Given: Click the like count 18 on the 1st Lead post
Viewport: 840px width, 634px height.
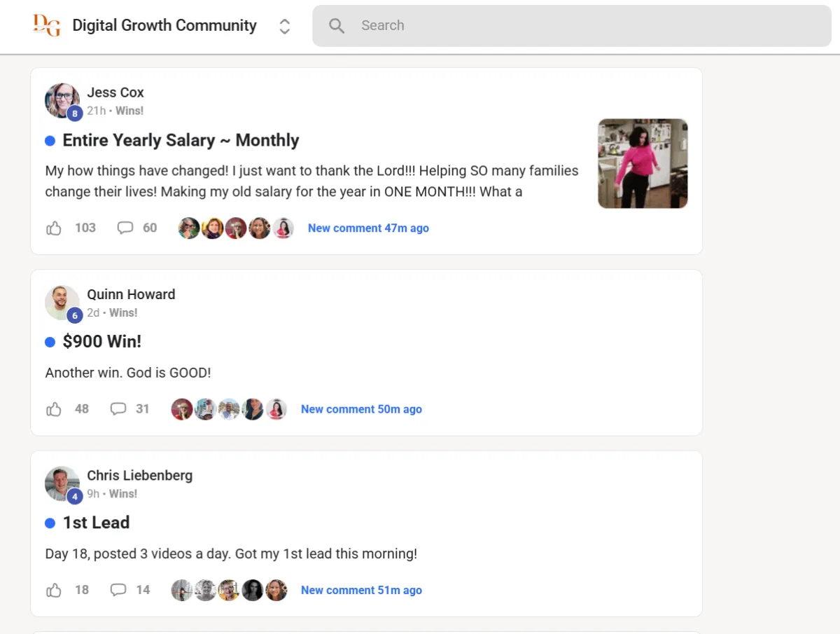Looking at the screenshot, I should click(82, 590).
